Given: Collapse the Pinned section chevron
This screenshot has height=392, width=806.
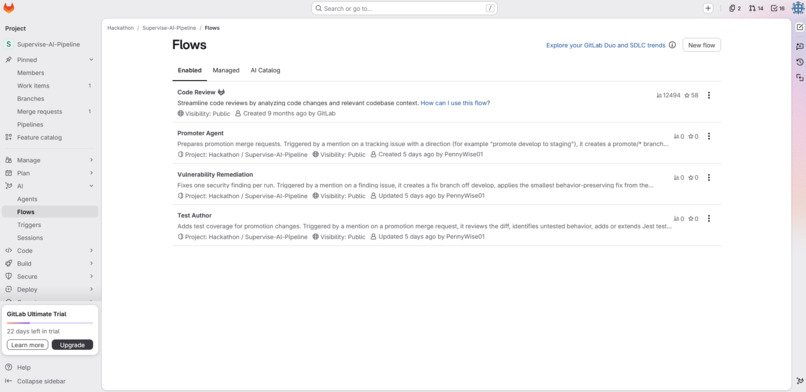Looking at the screenshot, I should (91, 60).
